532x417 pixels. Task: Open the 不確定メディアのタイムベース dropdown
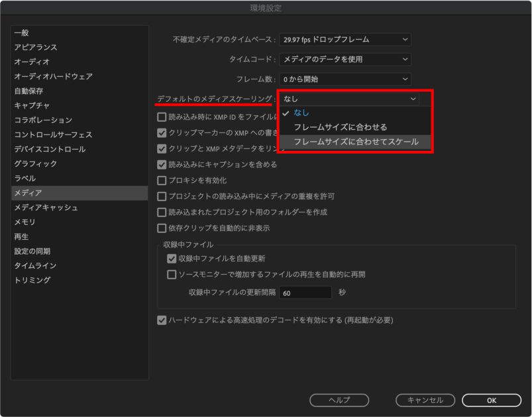click(345, 40)
